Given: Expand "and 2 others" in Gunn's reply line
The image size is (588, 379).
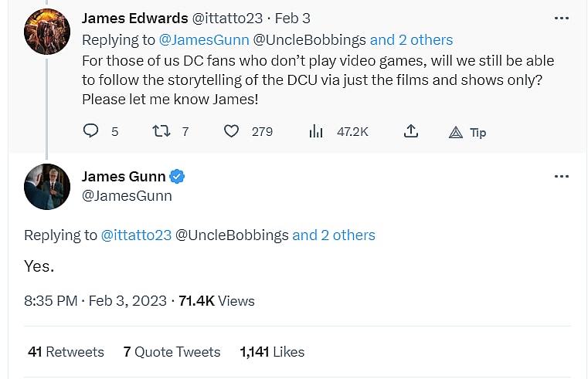Looking at the screenshot, I should [334, 235].
